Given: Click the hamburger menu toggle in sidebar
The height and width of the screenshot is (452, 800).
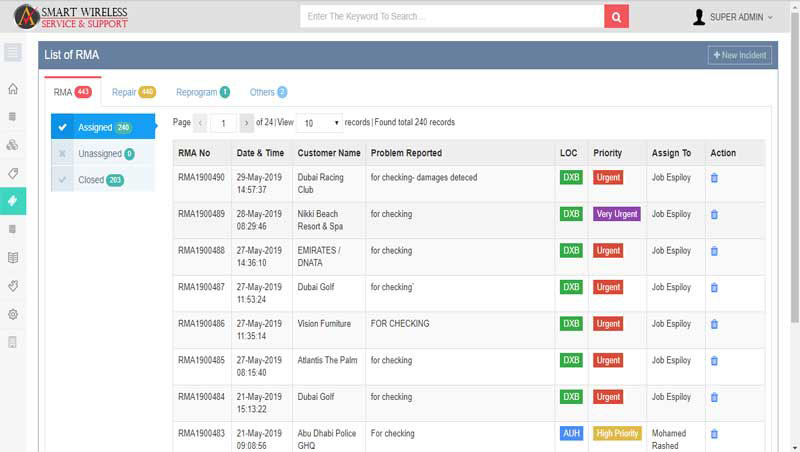Looking at the screenshot, I should [12, 52].
